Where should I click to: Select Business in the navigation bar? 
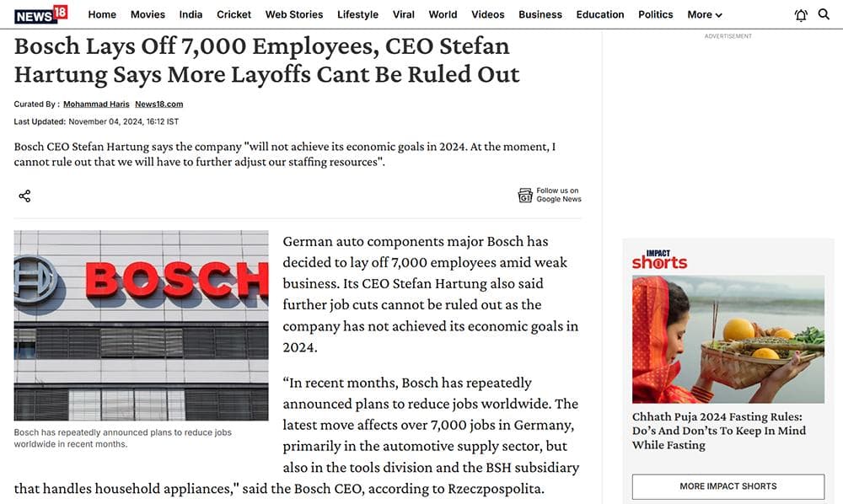tap(540, 14)
